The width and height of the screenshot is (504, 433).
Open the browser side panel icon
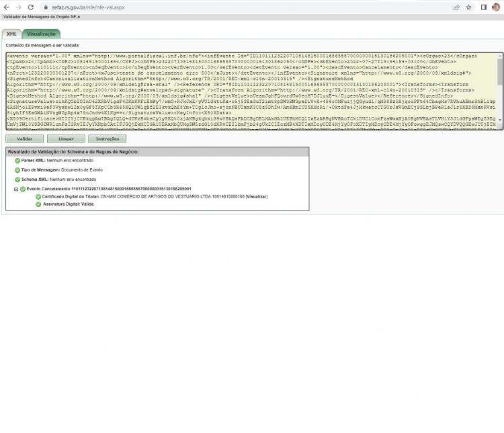484,7
